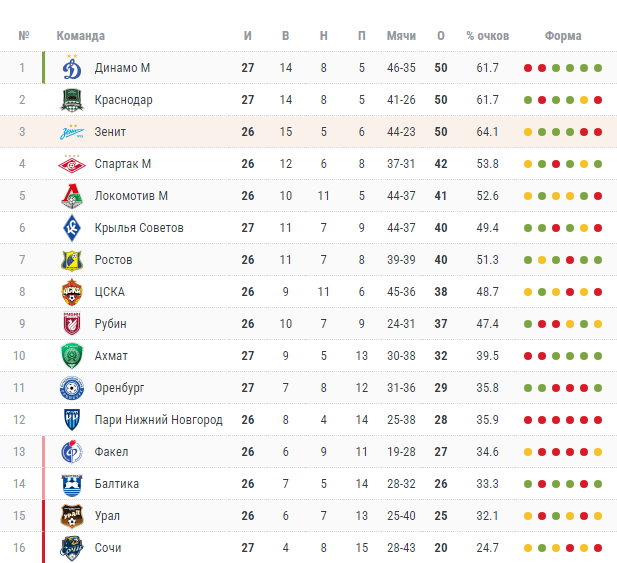Image resolution: width=617 pixels, height=563 pixels.
Task: Click Dinamo M's first red form dot
Action: tap(528, 68)
